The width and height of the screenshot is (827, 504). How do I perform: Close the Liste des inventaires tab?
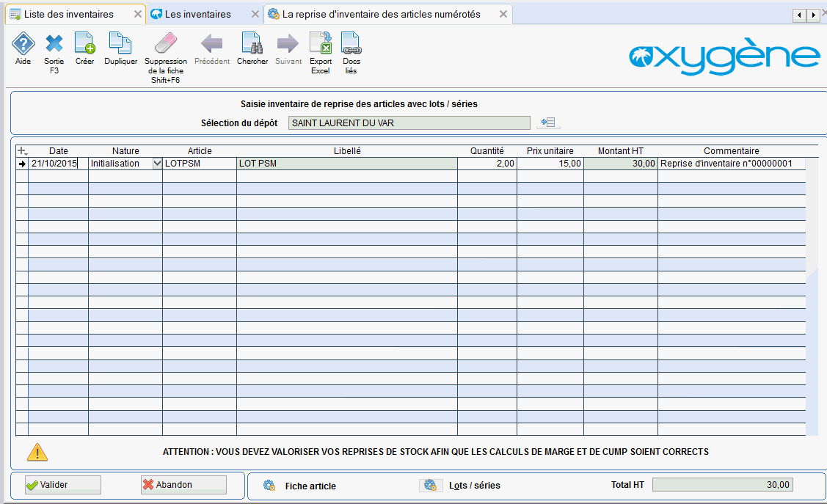pyautogui.click(x=138, y=14)
